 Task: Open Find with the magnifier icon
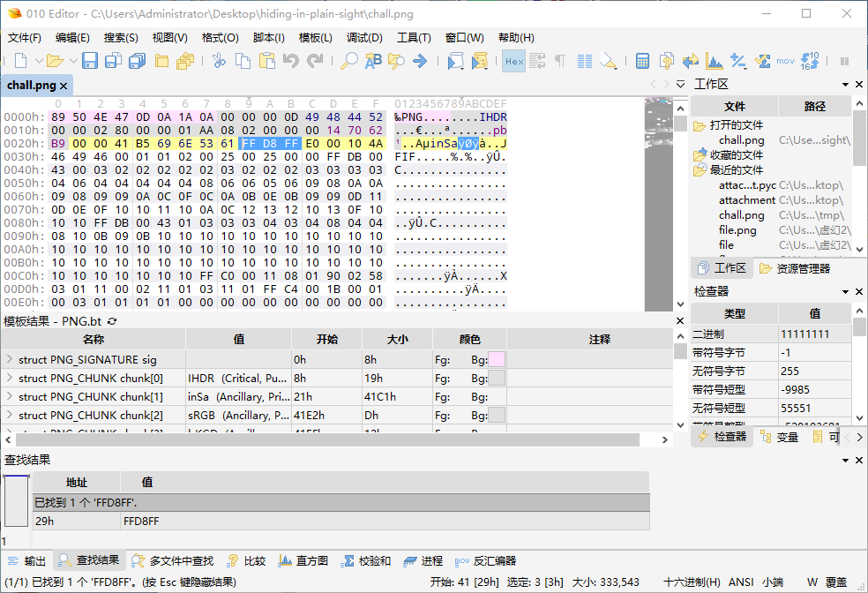pos(348,61)
